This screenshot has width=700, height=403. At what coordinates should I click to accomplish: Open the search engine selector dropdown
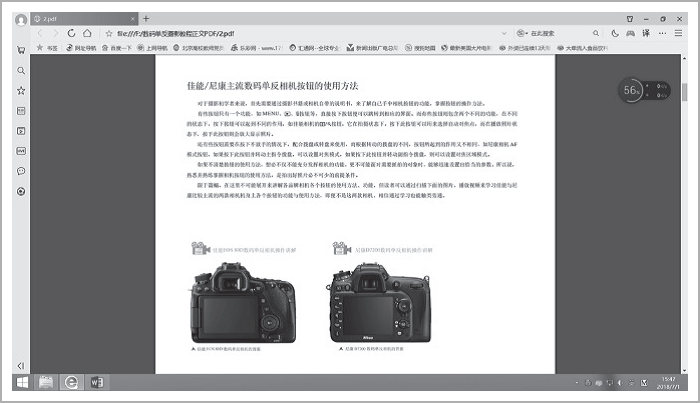click(x=522, y=33)
